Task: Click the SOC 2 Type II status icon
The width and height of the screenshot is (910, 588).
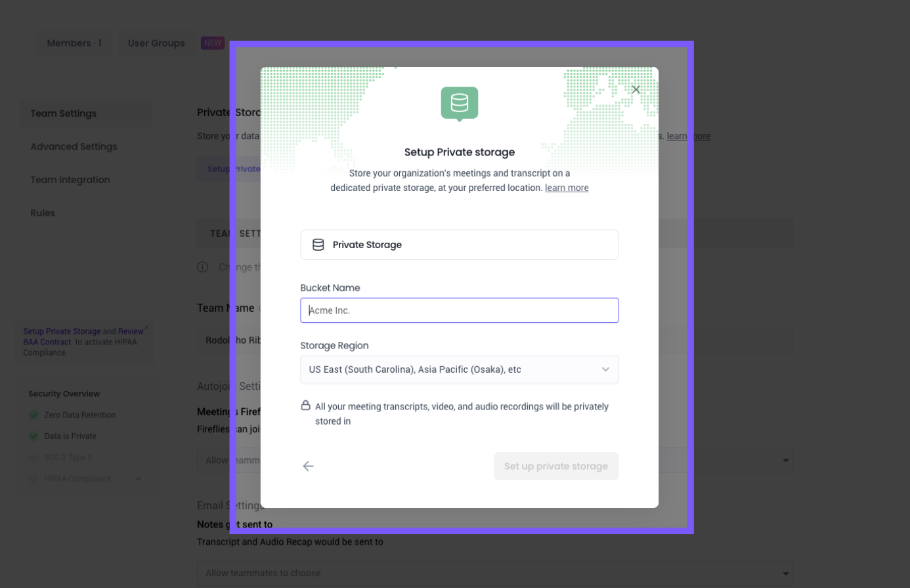Action: pyautogui.click(x=33, y=457)
